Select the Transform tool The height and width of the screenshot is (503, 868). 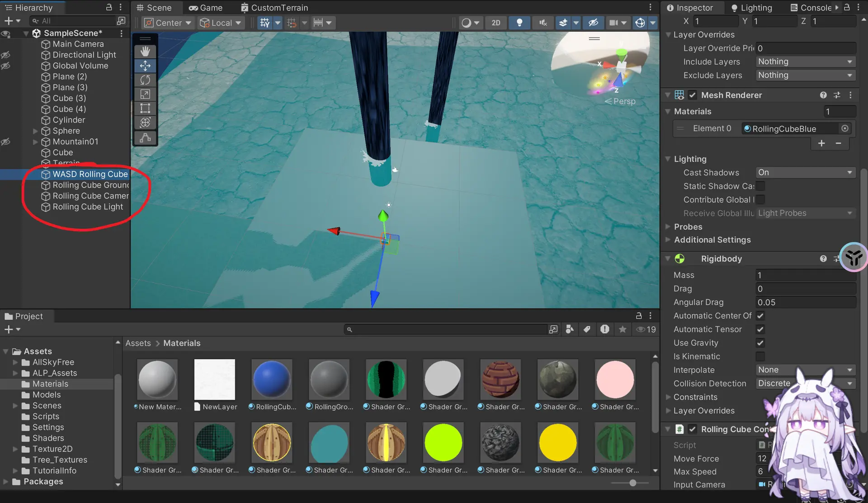tap(145, 122)
